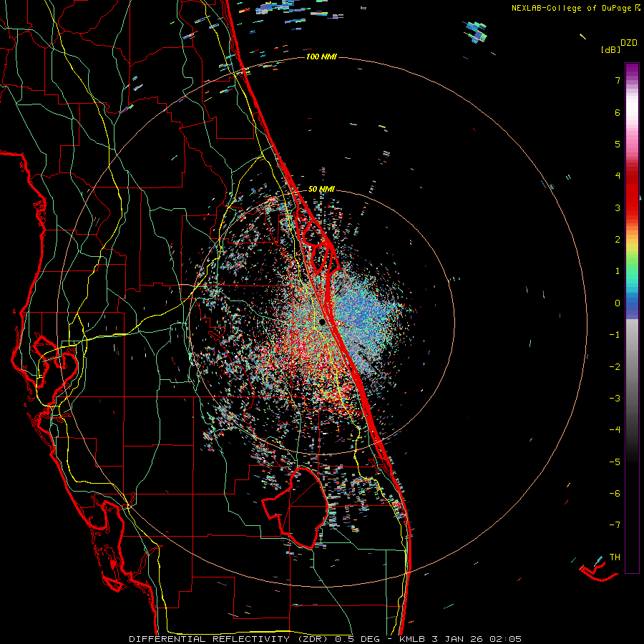Click the [dB] unit label
This screenshot has width=644, height=644.
610,49
